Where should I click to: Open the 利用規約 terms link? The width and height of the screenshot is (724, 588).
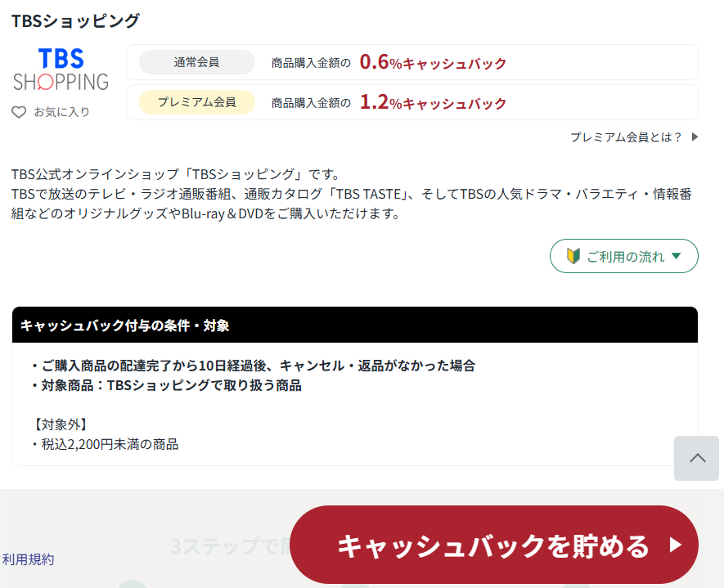point(28,559)
